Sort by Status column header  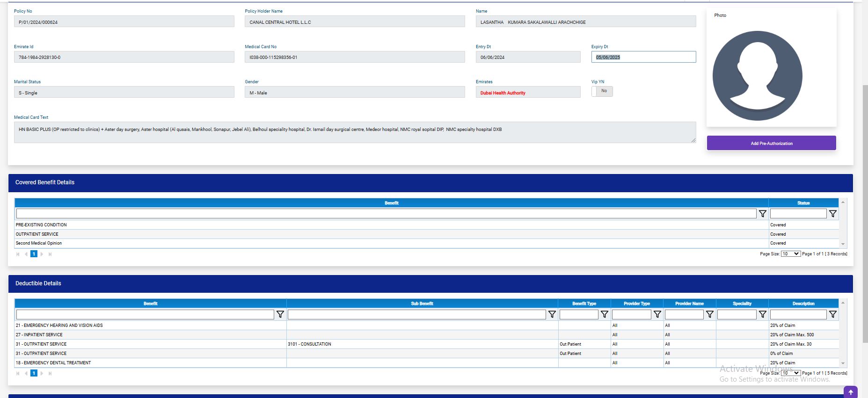[x=803, y=203]
